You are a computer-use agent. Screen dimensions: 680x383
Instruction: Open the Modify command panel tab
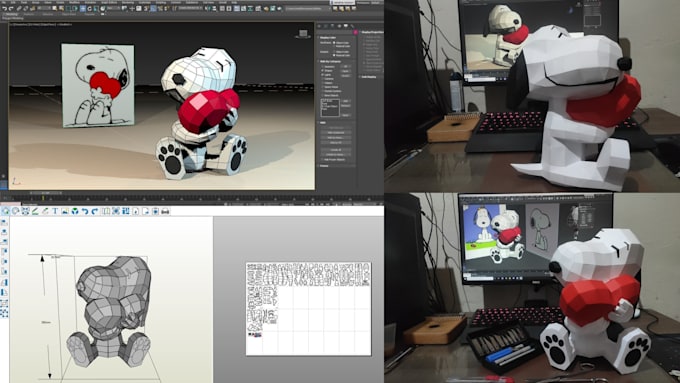[x=326, y=26]
